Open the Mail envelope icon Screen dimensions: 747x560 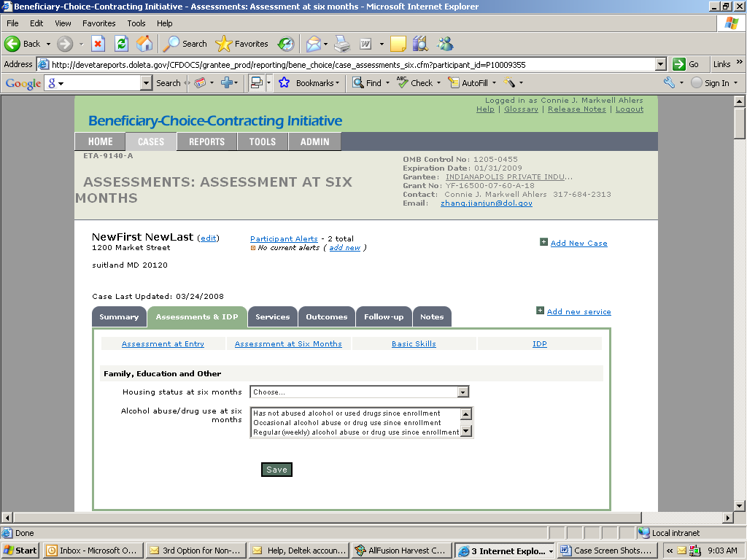click(314, 44)
